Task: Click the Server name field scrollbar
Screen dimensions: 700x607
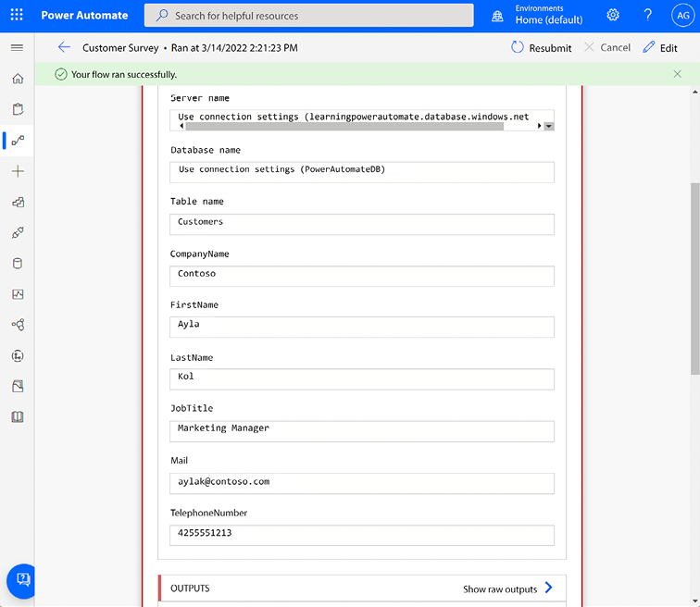Action: [344, 126]
